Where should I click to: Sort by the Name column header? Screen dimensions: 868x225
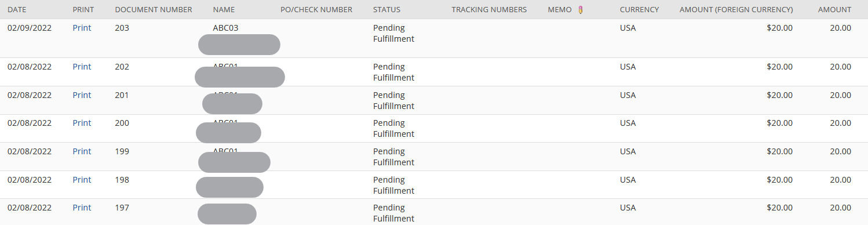[224, 10]
